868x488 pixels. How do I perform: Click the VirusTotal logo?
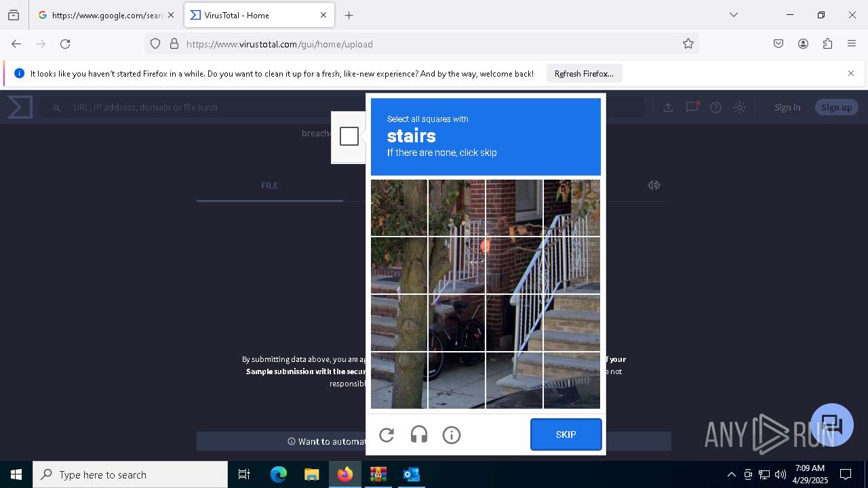point(20,107)
